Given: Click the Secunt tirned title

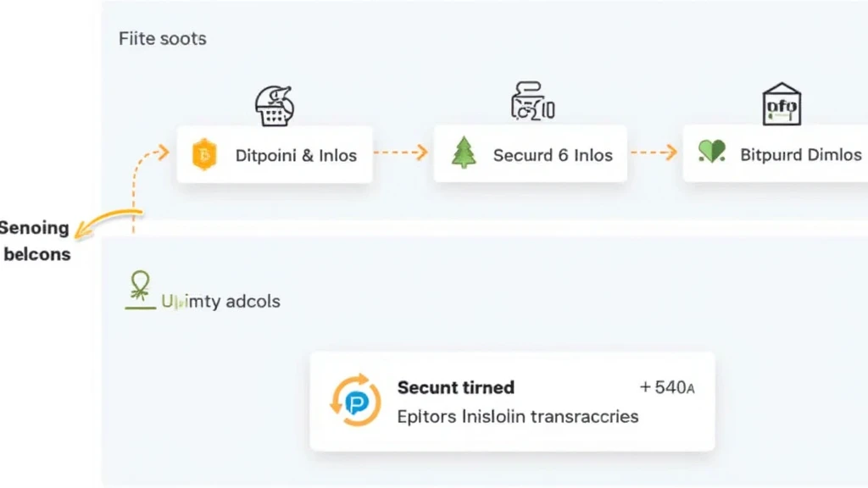Looking at the screenshot, I should click(x=455, y=388).
